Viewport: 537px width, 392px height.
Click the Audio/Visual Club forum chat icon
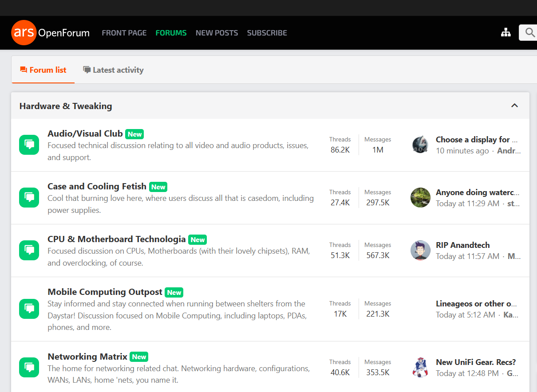coord(29,145)
